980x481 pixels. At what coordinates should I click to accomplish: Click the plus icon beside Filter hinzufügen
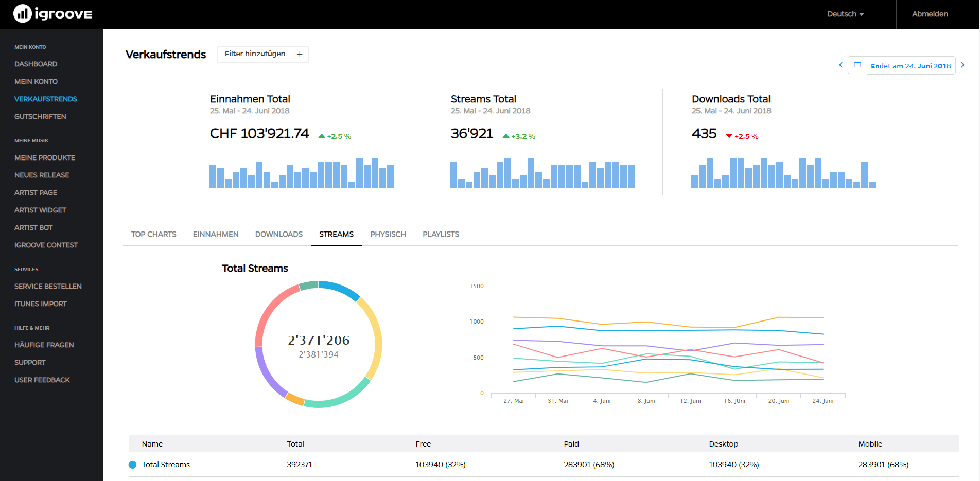300,55
